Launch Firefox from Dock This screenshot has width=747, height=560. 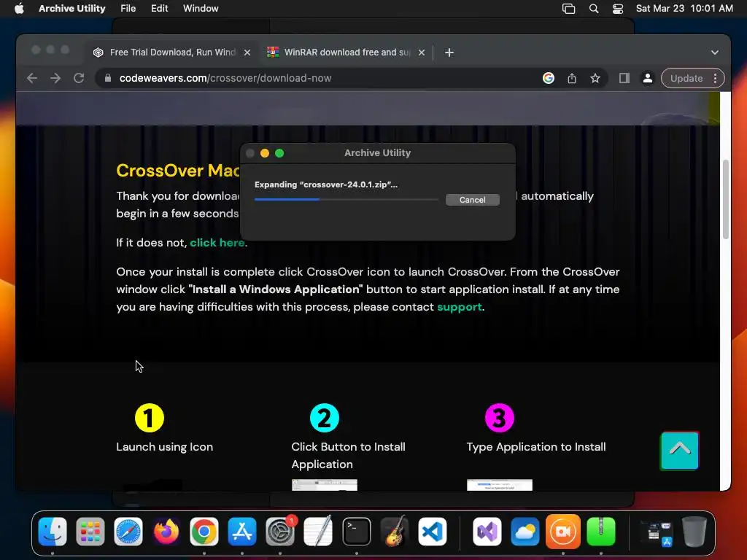tap(166, 532)
